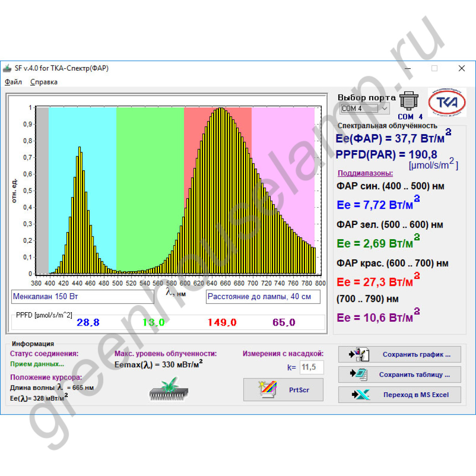
Task: Click the TKA company logo
Action: click(447, 103)
